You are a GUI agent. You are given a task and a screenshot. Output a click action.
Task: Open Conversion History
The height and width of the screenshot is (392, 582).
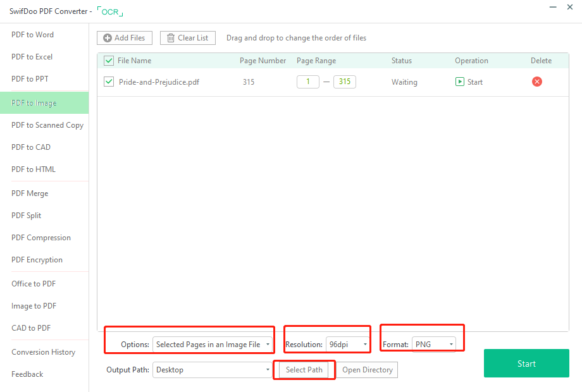(44, 352)
